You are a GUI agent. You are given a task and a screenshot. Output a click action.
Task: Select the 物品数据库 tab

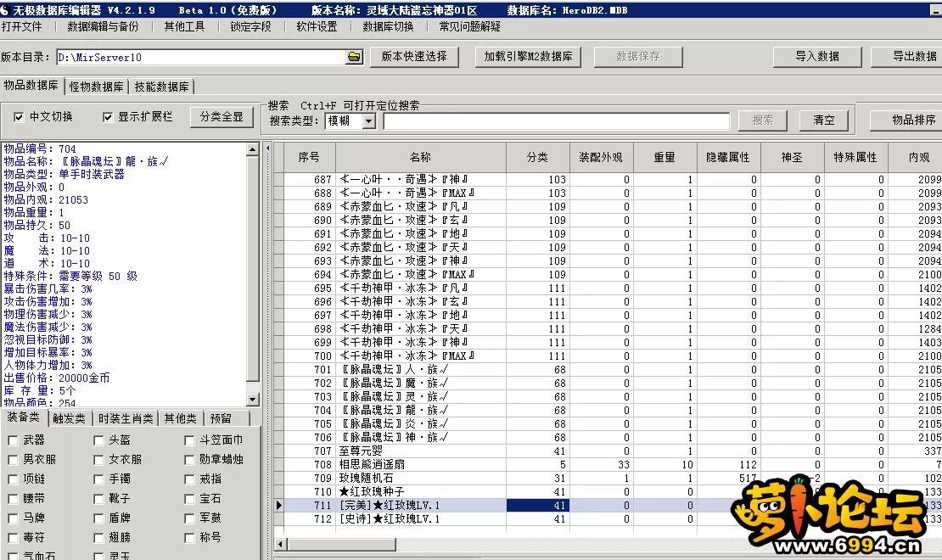pos(31,86)
